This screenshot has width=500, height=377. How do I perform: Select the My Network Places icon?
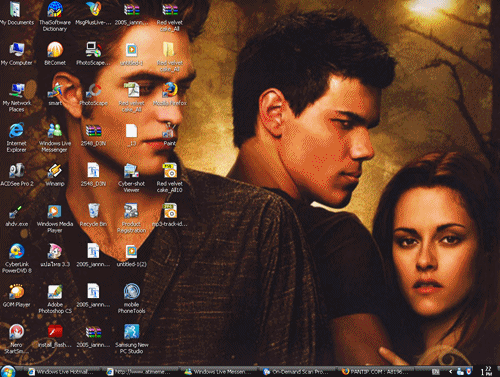click(x=16, y=97)
